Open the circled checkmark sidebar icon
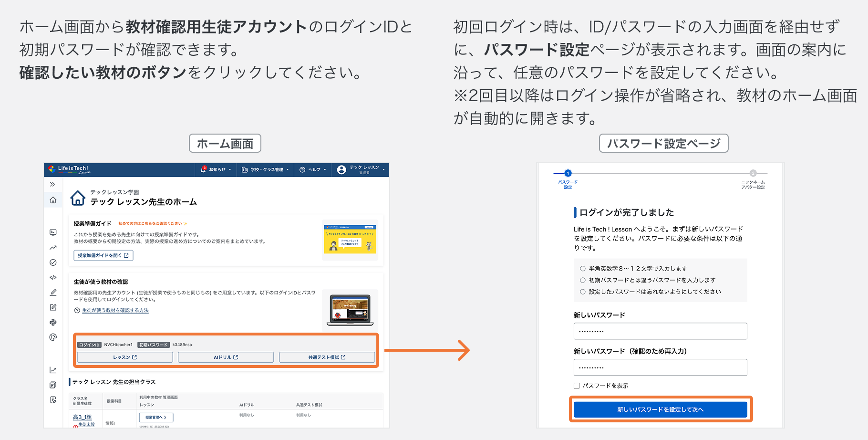The image size is (868, 440). pyautogui.click(x=53, y=262)
